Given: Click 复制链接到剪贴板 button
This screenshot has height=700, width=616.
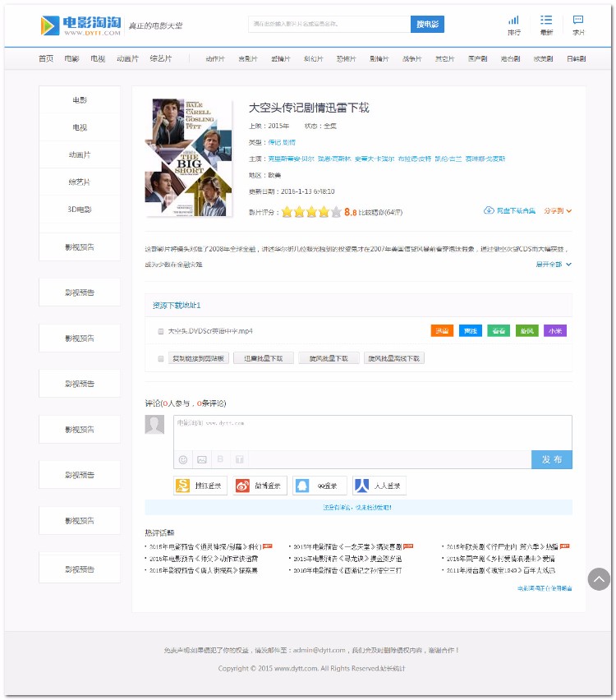Looking at the screenshot, I should pyautogui.click(x=198, y=358).
